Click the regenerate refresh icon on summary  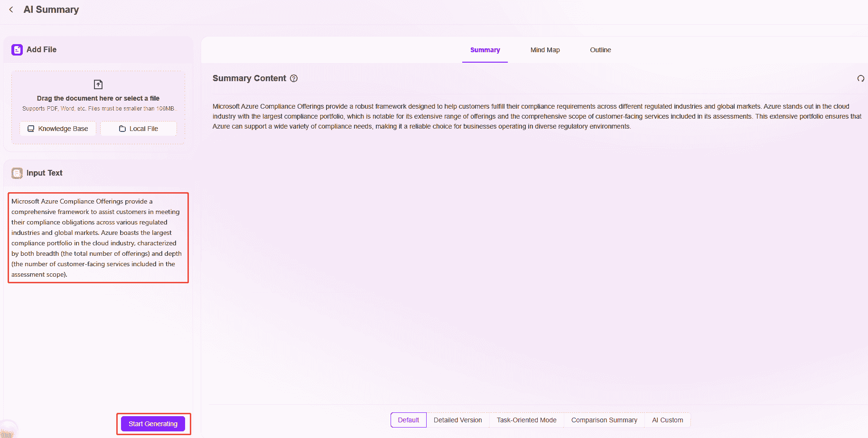(x=860, y=78)
